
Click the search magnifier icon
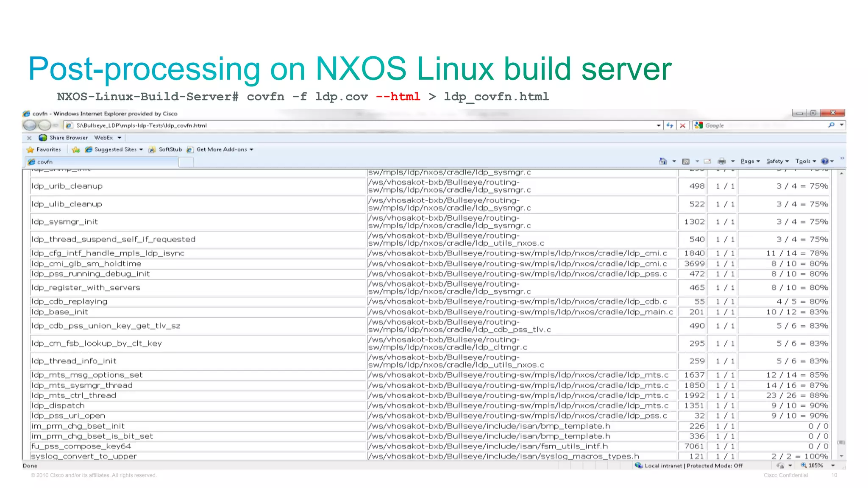[x=831, y=125]
